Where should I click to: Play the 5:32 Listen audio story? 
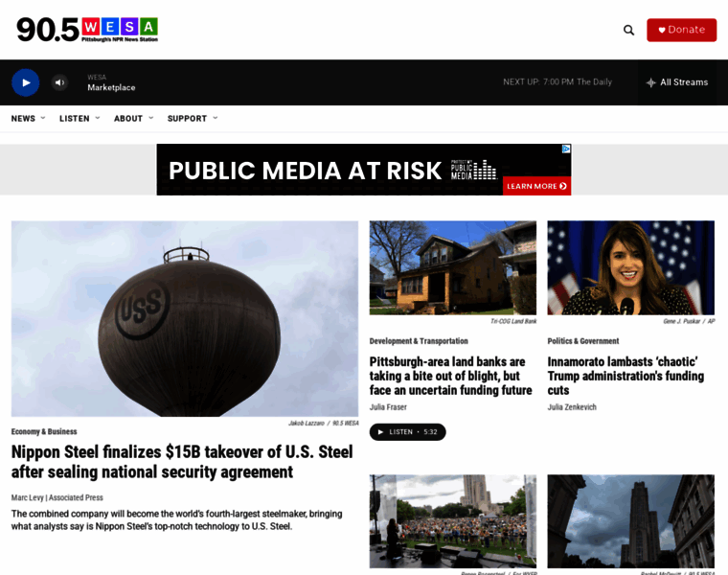408,432
